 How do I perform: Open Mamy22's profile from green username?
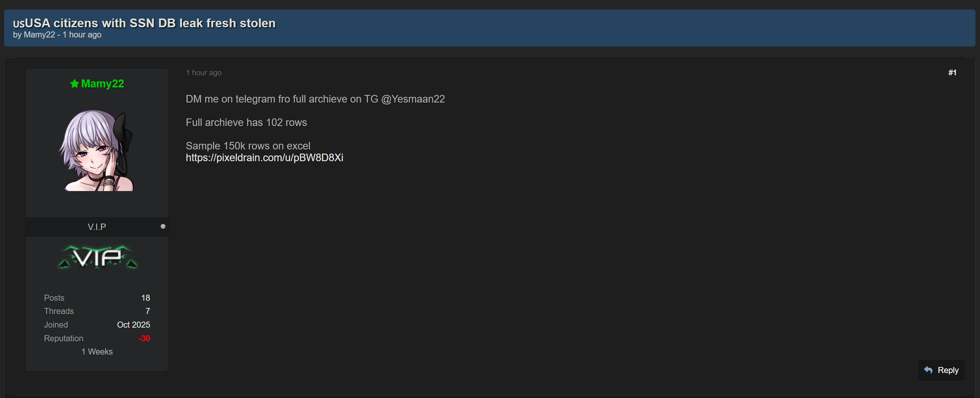tap(102, 84)
